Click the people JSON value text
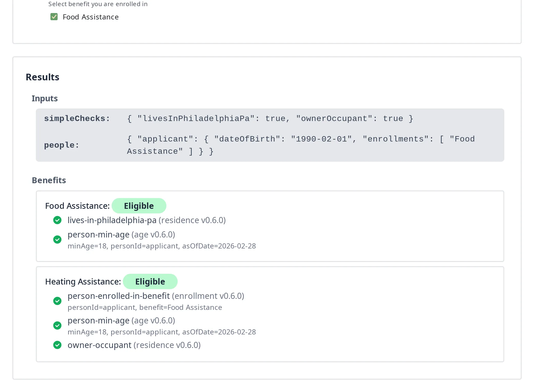534x392 pixels. pos(301,145)
